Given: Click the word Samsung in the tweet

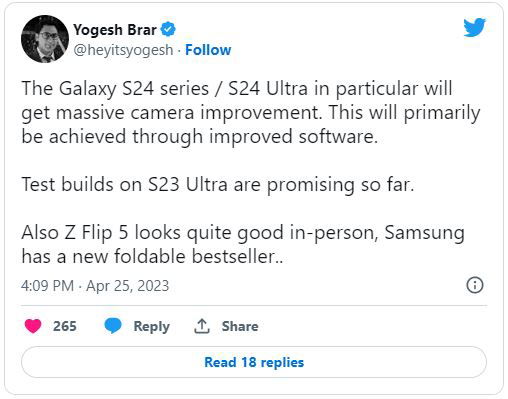Looking at the screenshot, I should (x=424, y=233).
